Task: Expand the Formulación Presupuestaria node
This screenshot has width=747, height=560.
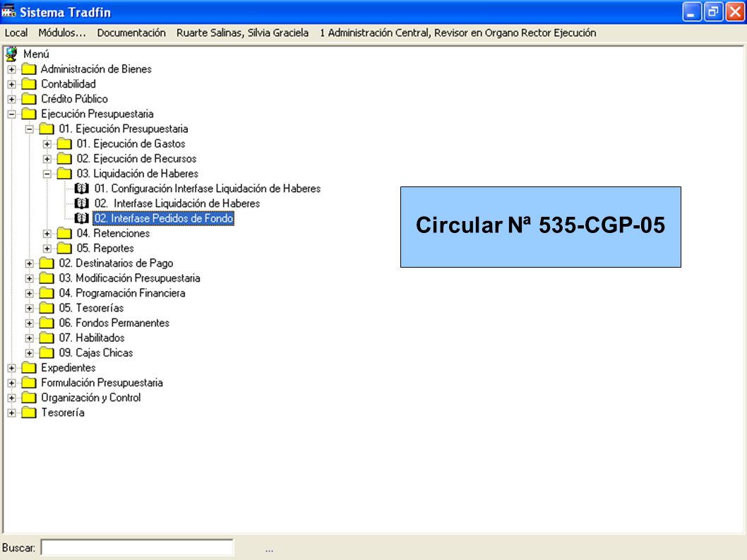Action: 11,383
